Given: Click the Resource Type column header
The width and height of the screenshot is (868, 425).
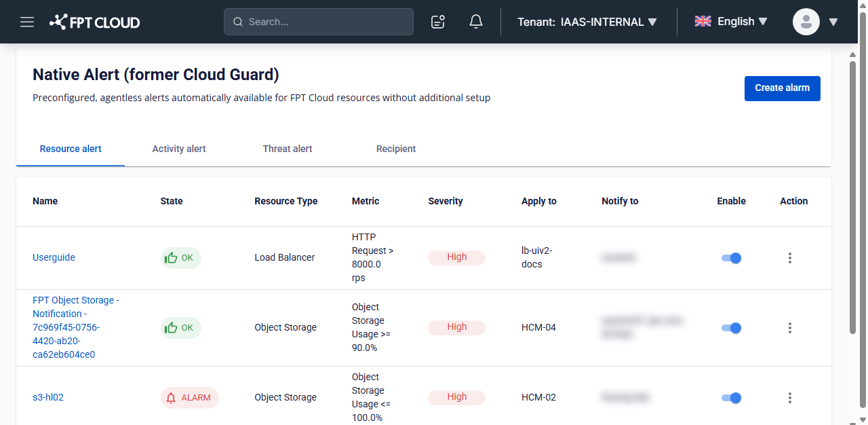Looking at the screenshot, I should tap(286, 201).
